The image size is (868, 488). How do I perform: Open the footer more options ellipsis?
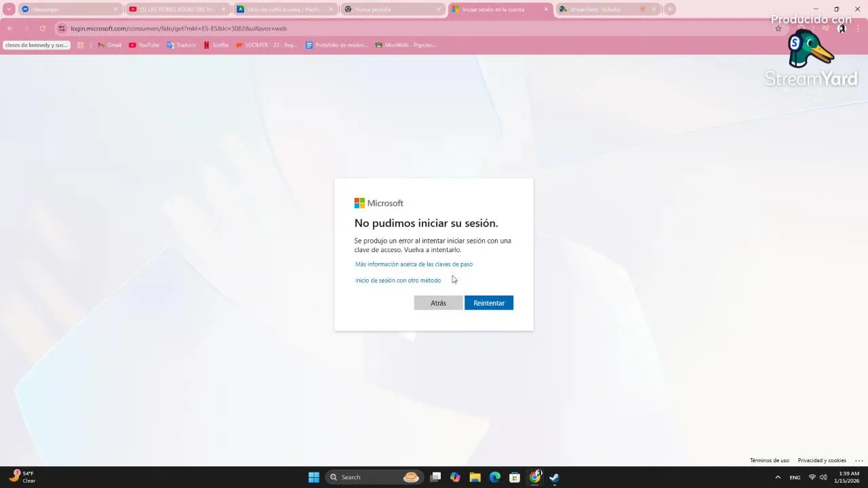pos(859,460)
